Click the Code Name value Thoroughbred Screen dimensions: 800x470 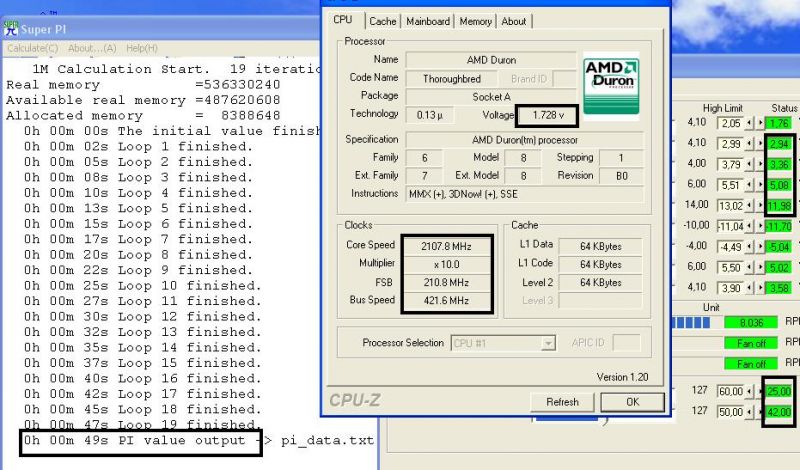[452, 79]
